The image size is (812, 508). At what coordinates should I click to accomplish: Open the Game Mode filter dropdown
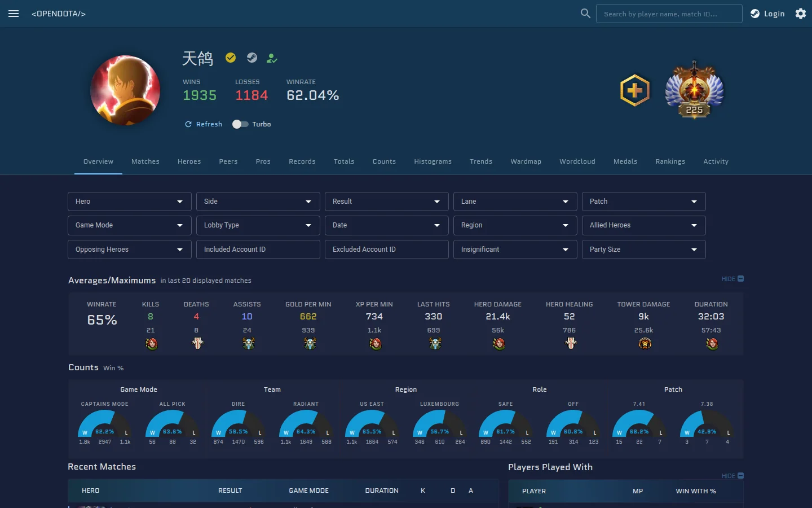(x=129, y=225)
